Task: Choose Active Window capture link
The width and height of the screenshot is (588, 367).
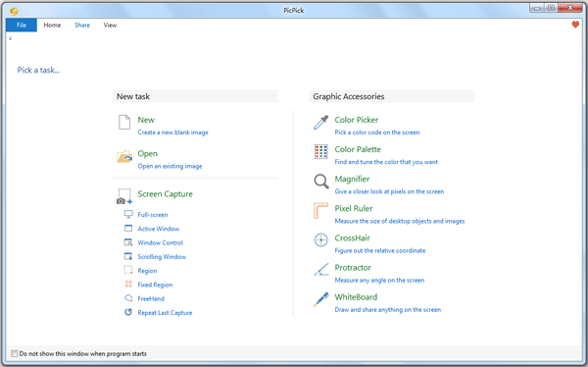Action: (158, 229)
